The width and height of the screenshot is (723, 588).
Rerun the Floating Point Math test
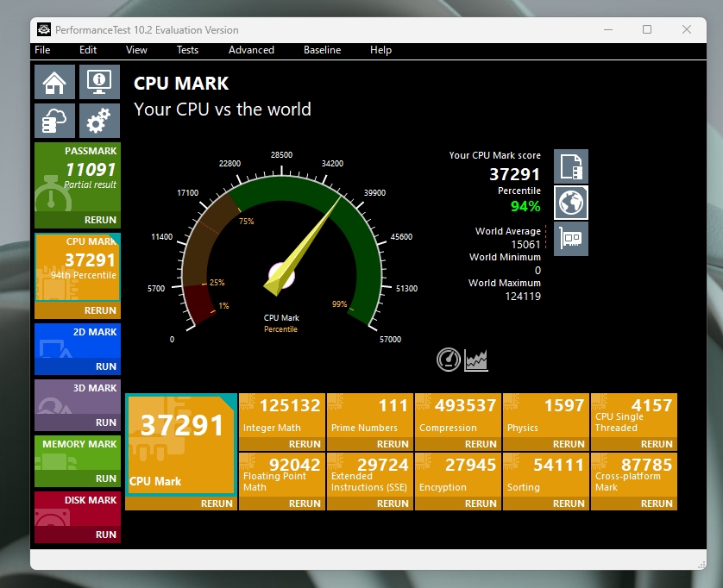click(282, 504)
